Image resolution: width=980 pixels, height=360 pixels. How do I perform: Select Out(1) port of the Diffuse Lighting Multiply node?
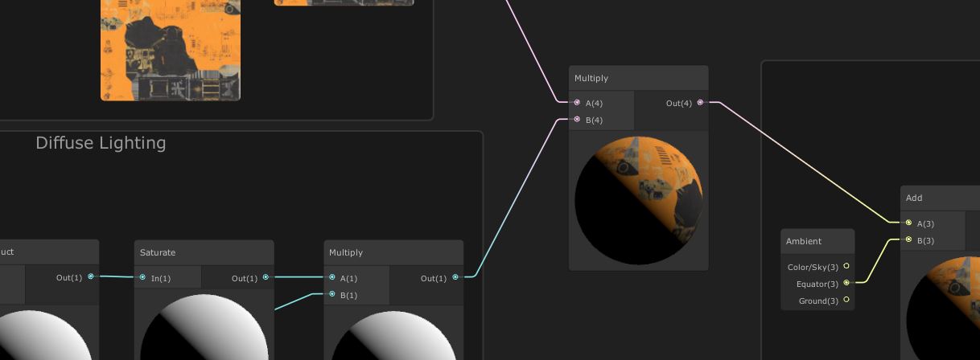pyautogui.click(x=455, y=278)
